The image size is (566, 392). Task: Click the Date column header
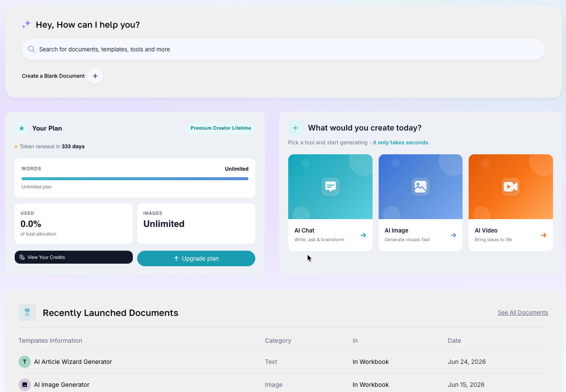click(454, 341)
